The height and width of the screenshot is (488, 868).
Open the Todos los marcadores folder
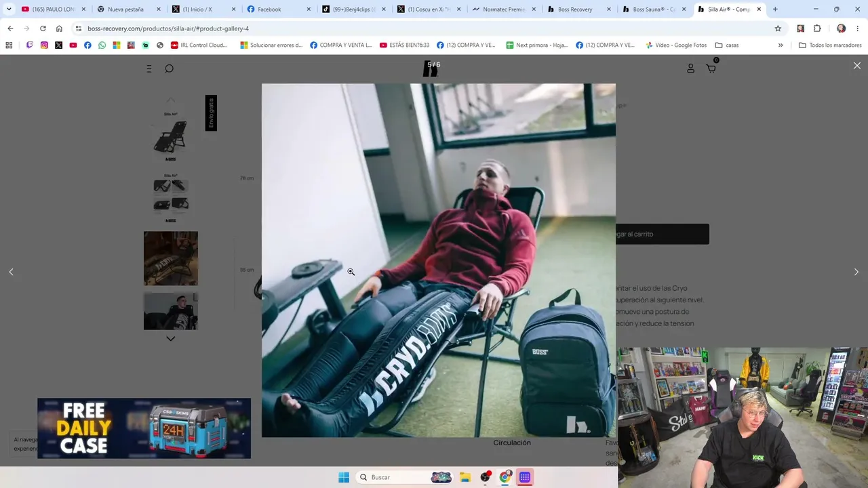tap(830, 45)
